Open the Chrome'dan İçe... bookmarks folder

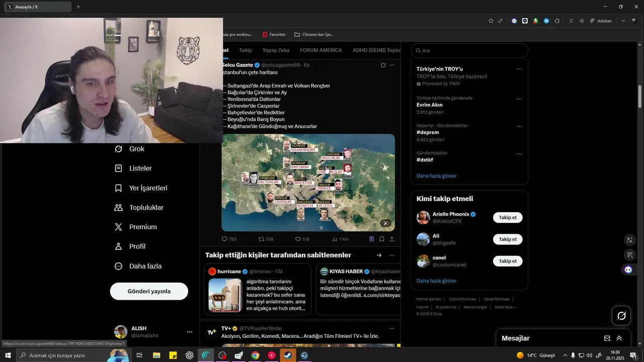click(x=314, y=35)
